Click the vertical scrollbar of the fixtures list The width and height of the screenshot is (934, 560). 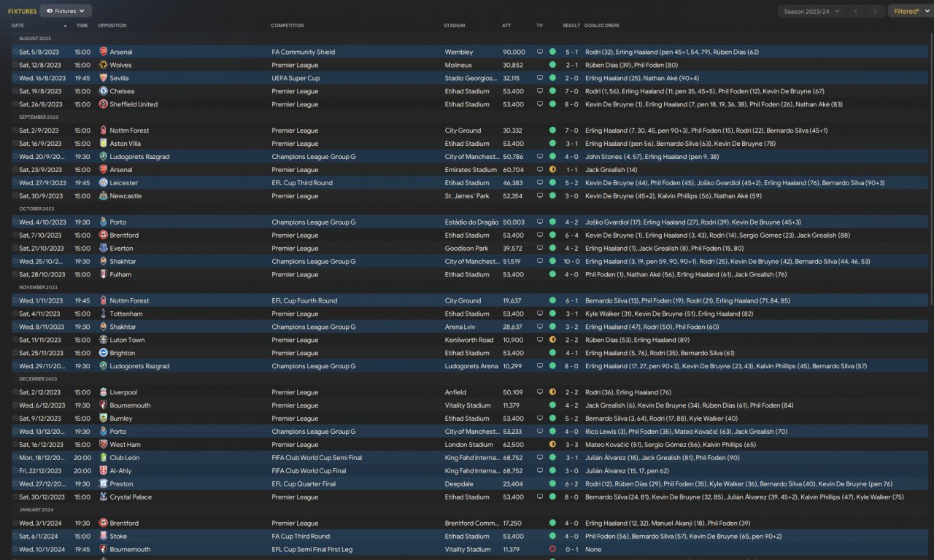931,168
